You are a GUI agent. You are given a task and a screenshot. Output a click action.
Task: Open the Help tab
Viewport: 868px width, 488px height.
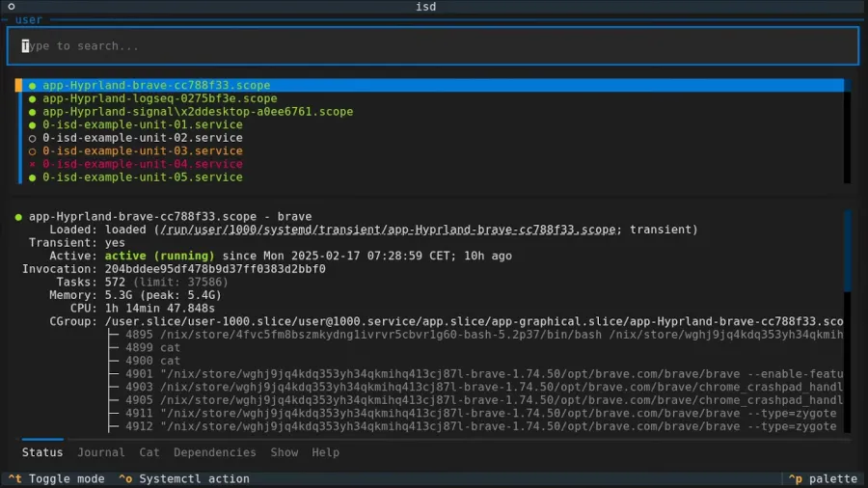coord(326,452)
